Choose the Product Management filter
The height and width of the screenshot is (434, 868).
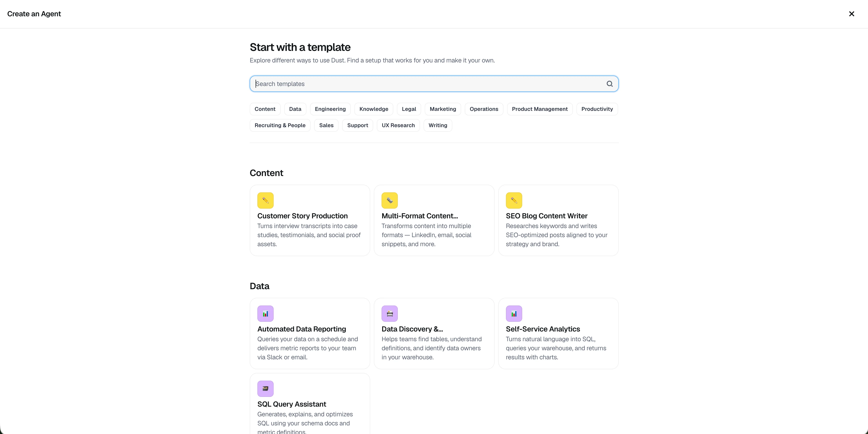(539, 109)
